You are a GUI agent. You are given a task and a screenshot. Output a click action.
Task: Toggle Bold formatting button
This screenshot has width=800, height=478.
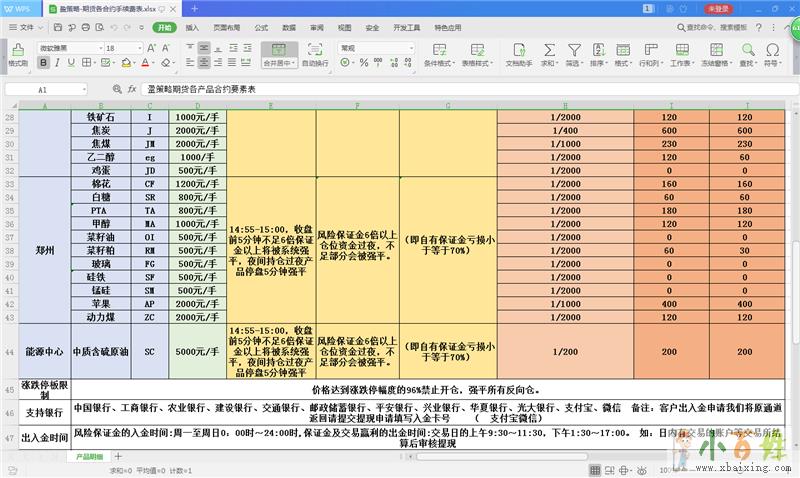(x=43, y=63)
